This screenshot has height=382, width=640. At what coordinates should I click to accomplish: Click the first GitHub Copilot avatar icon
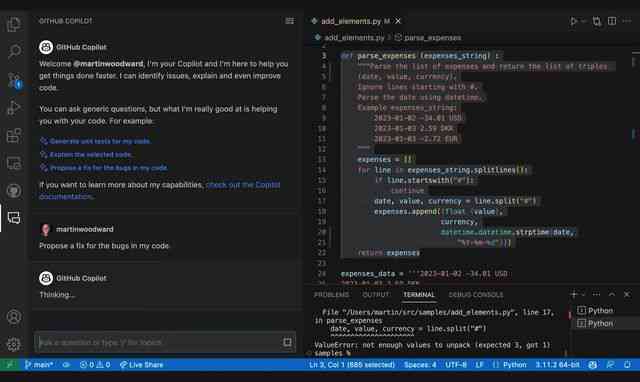coord(46,47)
